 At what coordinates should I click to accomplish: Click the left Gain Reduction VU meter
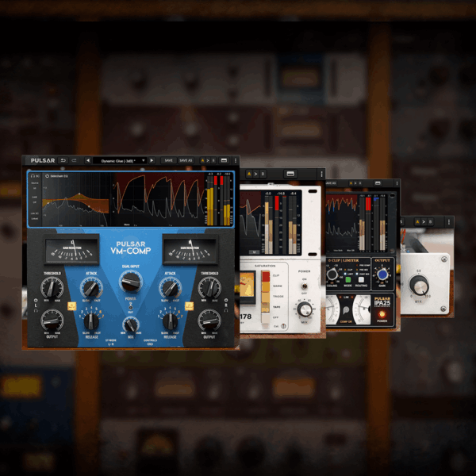coord(72,251)
